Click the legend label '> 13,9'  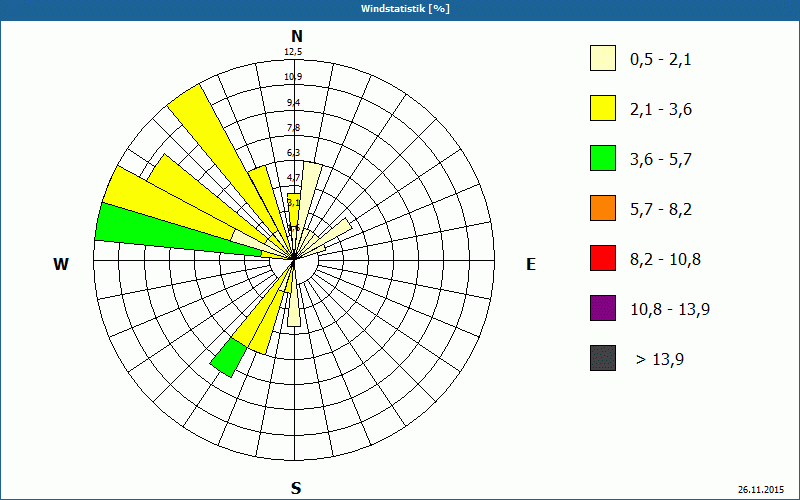click(x=660, y=360)
